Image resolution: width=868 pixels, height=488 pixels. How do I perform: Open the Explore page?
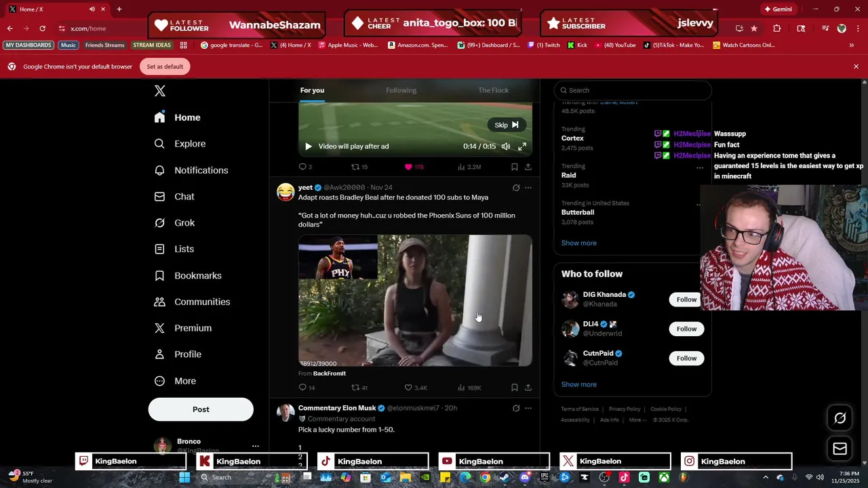tap(180, 144)
